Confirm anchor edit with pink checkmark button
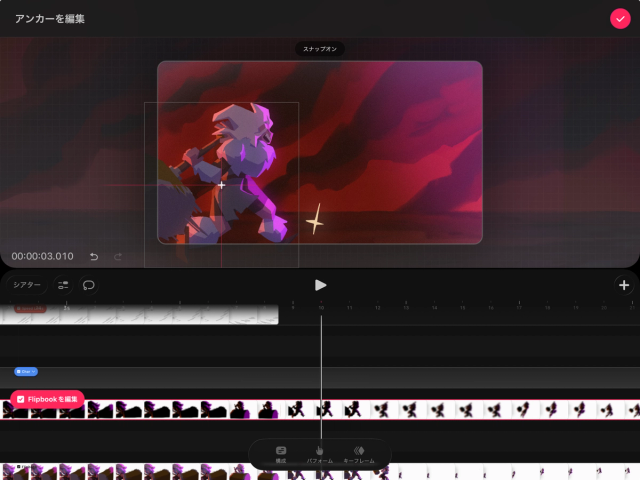Image resolution: width=640 pixels, height=480 pixels. (620, 19)
